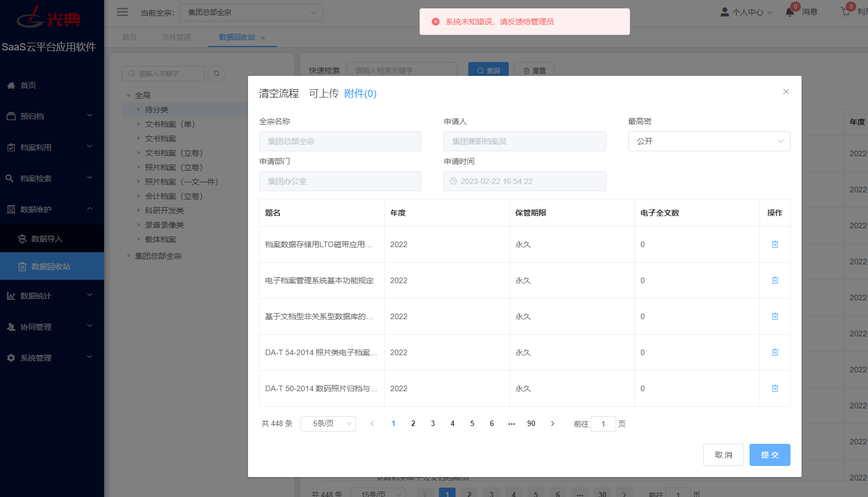Click trash icon for 基于文档型非关系型数据库 row
This screenshot has height=497, width=868.
click(775, 316)
